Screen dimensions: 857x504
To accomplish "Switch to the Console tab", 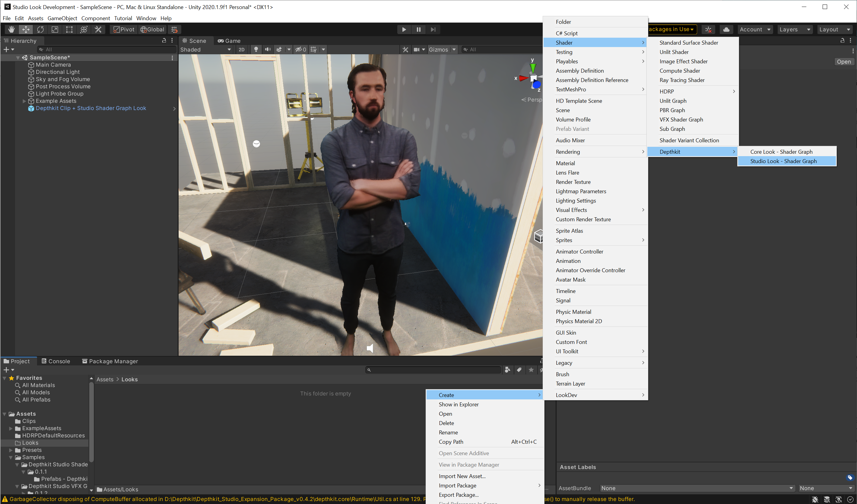I will [x=56, y=361].
